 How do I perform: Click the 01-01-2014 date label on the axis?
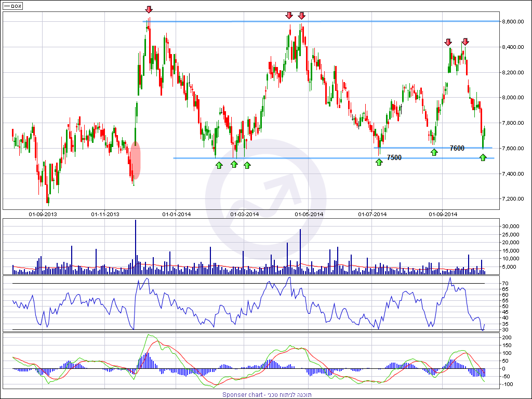177,214
